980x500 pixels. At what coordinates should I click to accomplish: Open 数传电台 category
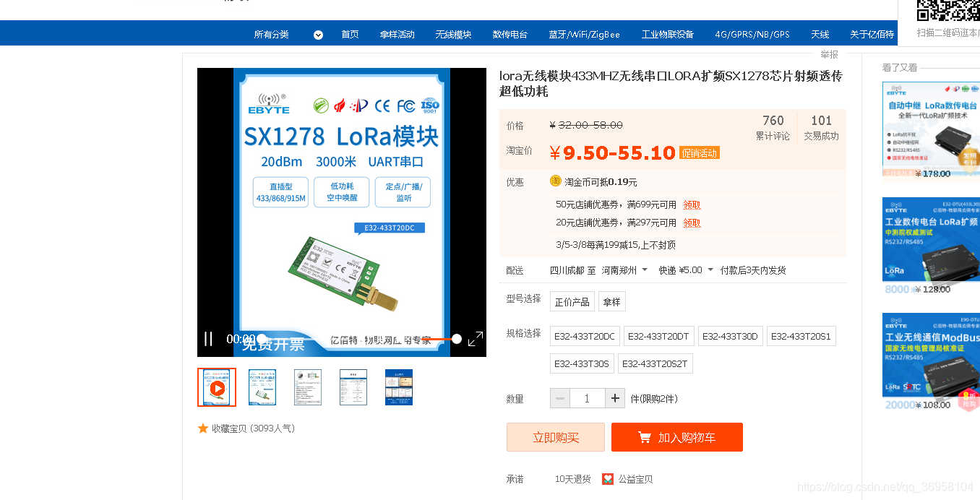[x=510, y=35]
